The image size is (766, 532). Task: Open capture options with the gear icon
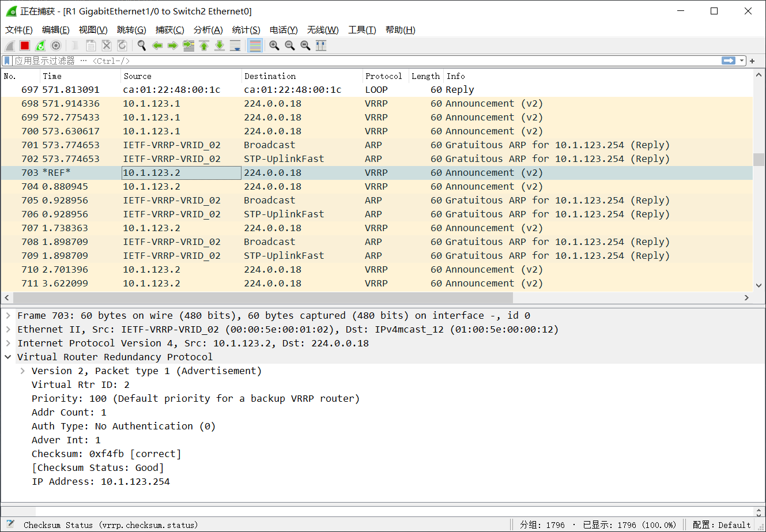pos(54,45)
